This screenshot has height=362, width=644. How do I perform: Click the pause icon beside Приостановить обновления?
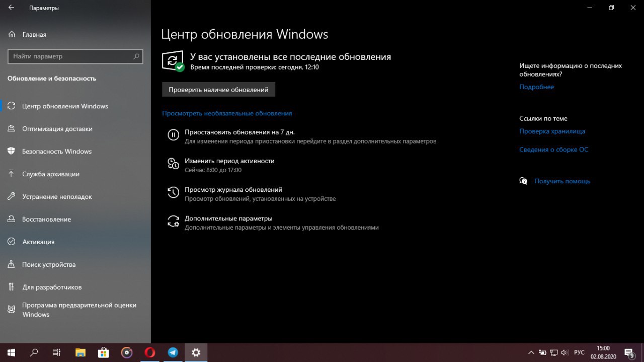coord(173,135)
